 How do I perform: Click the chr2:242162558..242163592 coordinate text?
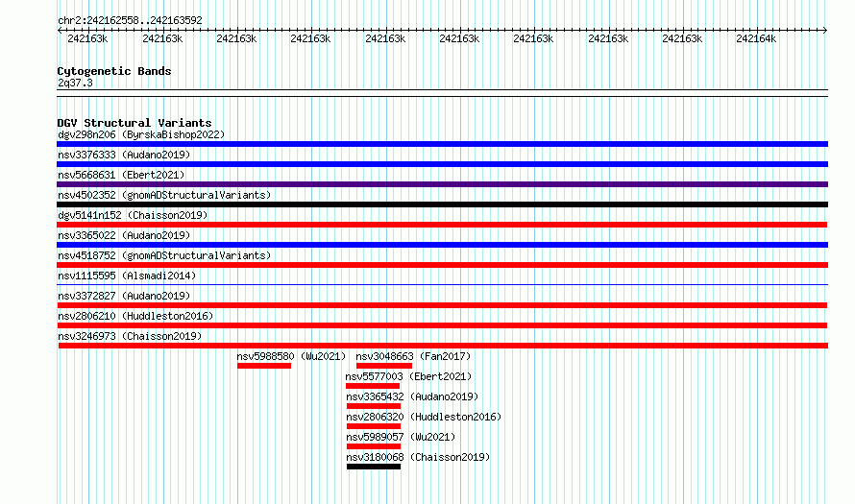(130, 20)
